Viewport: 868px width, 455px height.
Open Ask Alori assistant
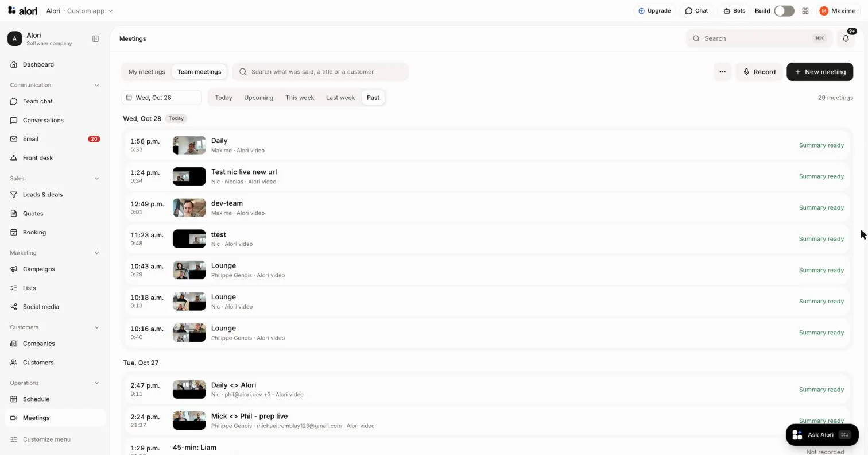(821, 435)
